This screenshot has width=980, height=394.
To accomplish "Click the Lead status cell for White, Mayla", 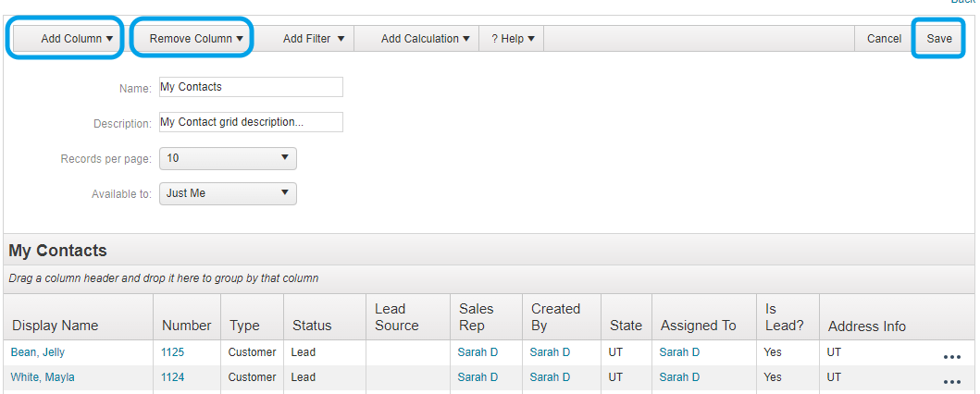I will click(x=325, y=377).
